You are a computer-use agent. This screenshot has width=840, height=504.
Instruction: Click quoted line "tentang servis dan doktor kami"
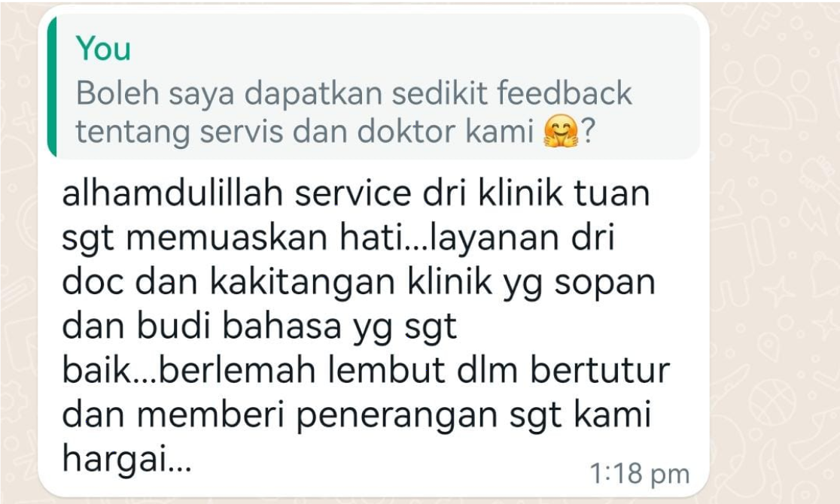[x=305, y=132]
